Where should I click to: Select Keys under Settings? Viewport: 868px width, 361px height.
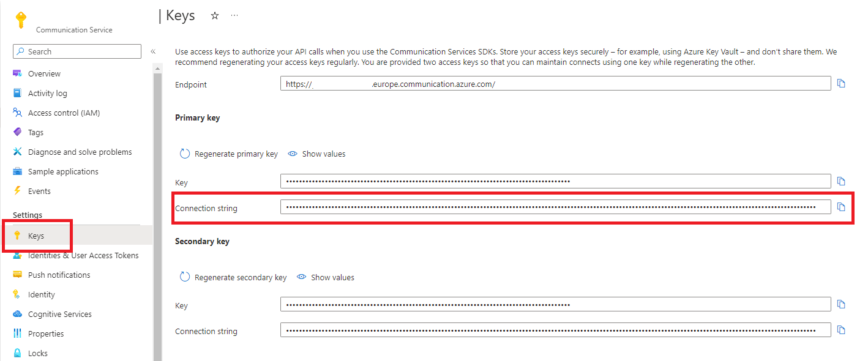pos(36,236)
